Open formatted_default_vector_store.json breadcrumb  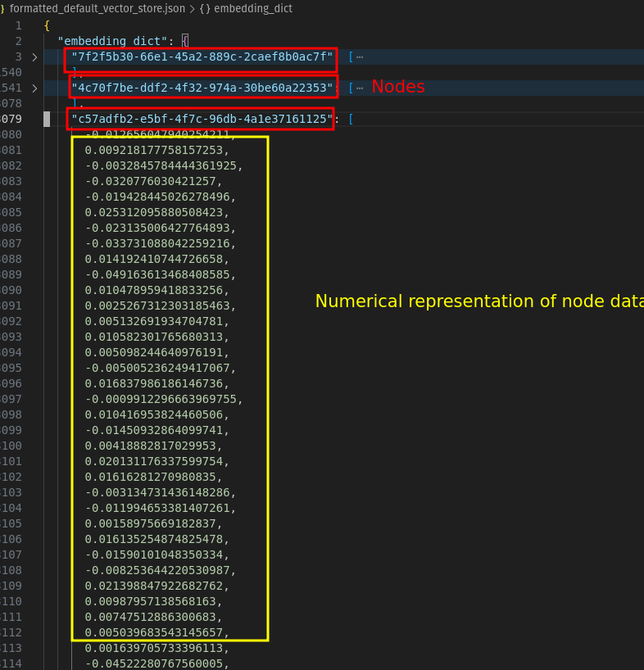tap(97, 8)
